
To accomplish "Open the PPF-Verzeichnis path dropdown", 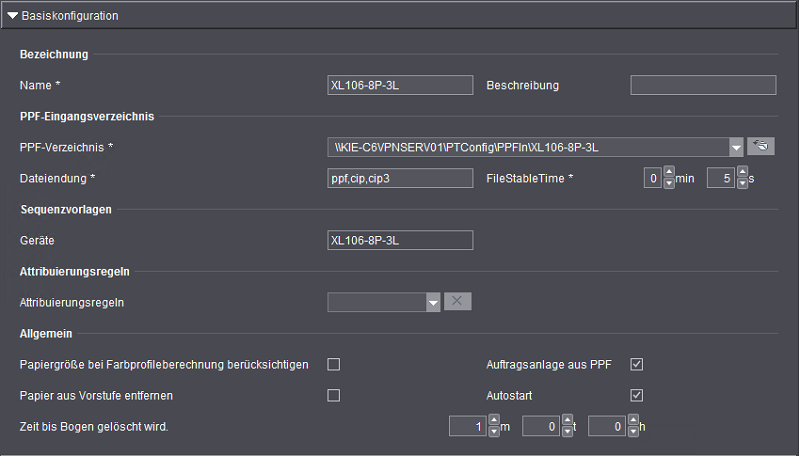I will pyautogui.click(x=736, y=147).
